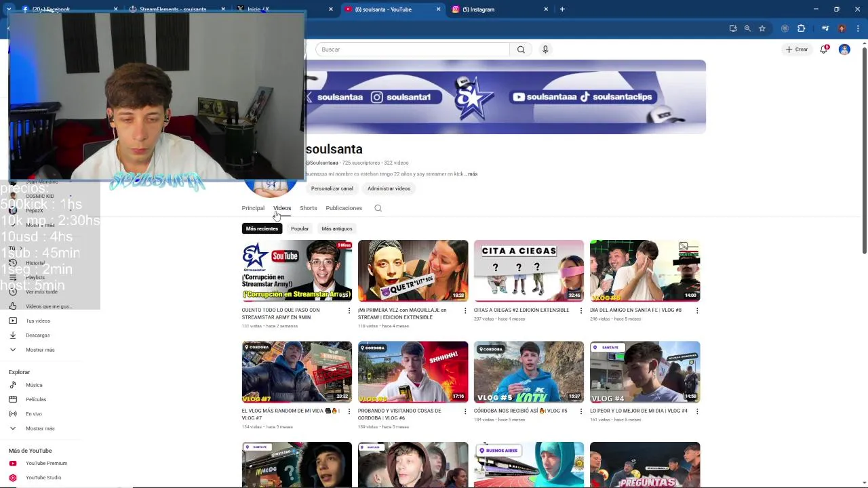Click the 725 suscriptores text

[361, 163]
